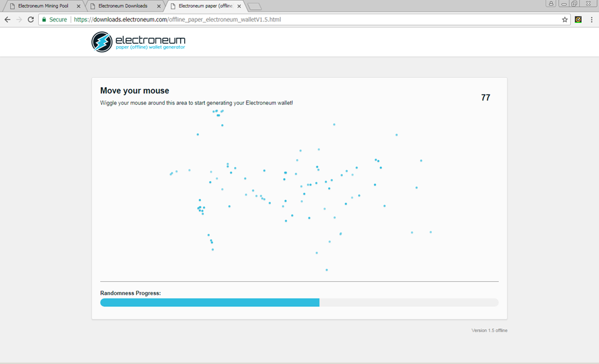599x364 pixels.
Task: Reload the page with the refresh icon
Action: 31,20
